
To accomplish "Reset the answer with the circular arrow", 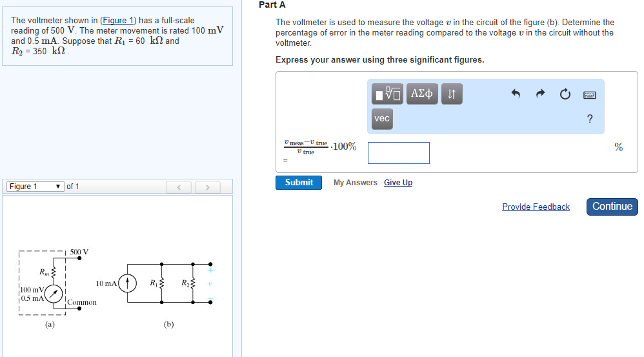I will click(565, 95).
